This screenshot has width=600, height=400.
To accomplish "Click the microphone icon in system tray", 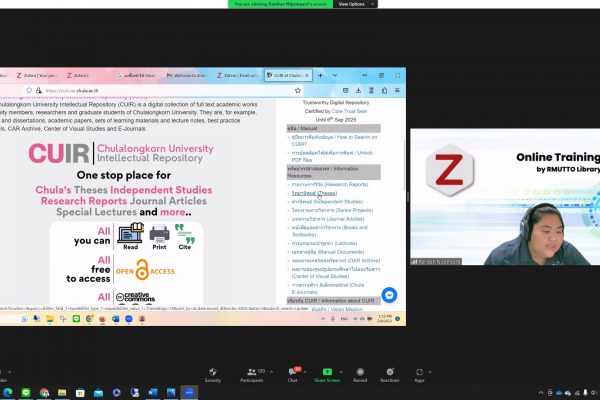I will pyautogui.click(x=585, y=393).
